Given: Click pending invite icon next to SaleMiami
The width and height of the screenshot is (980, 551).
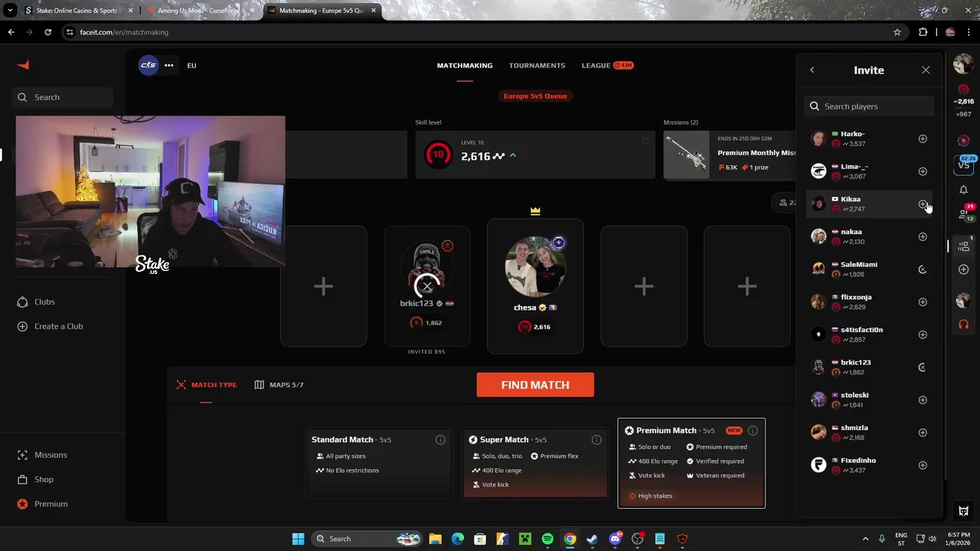Looking at the screenshot, I should (x=923, y=269).
